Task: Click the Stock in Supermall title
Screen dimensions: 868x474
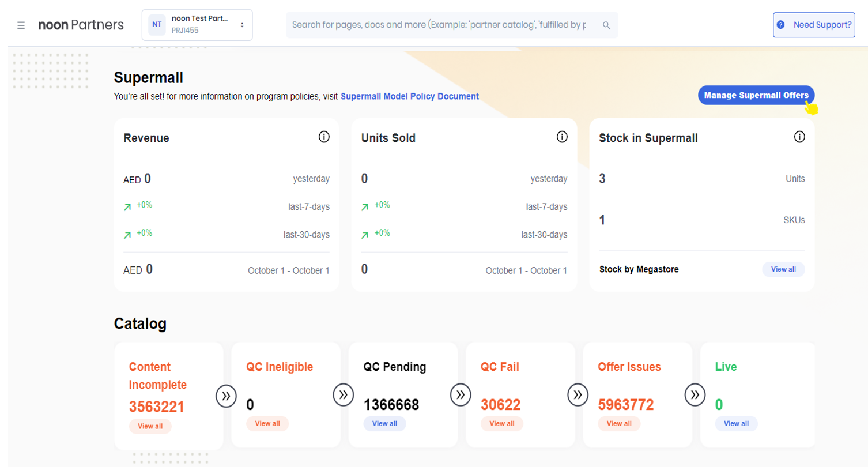Action: 648,138
